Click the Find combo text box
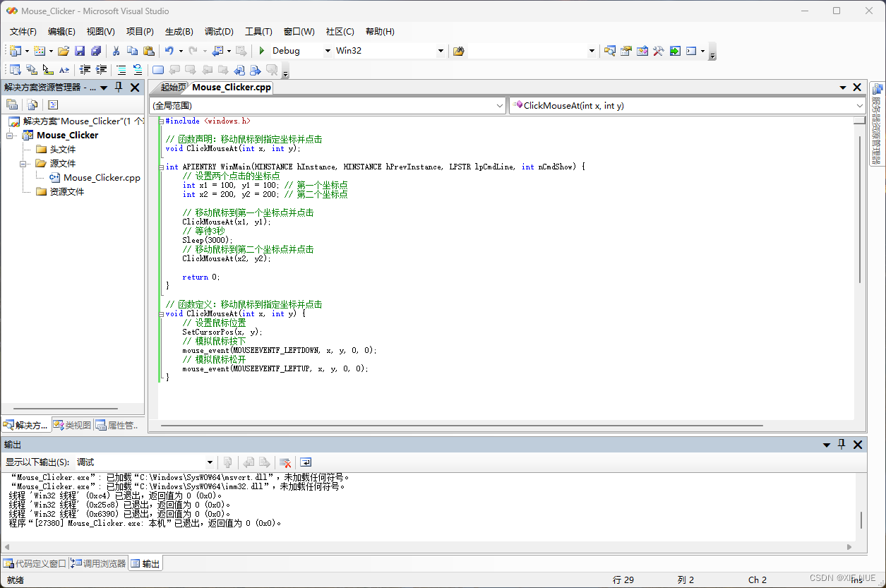The width and height of the screenshot is (886, 588). pyautogui.click(x=527, y=51)
